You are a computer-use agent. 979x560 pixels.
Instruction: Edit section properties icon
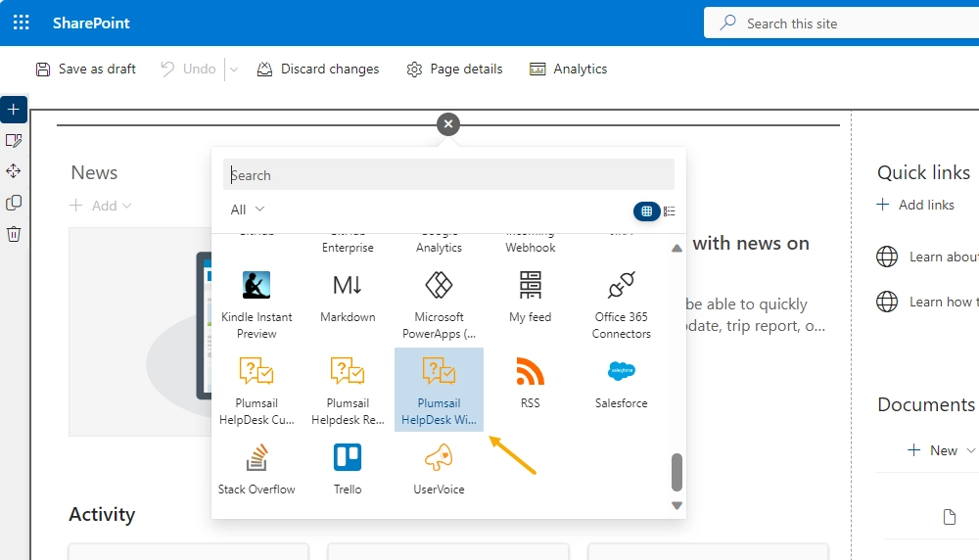point(13,140)
